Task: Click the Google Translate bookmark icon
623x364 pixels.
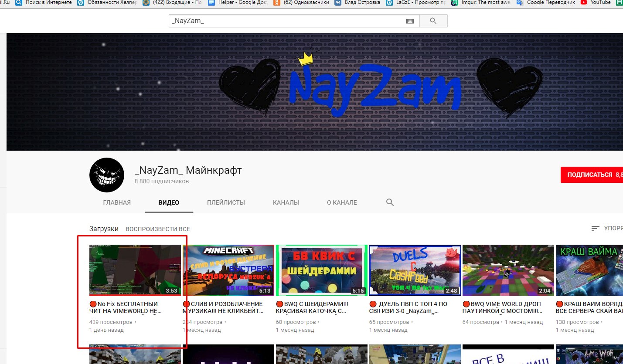Action: pos(520,3)
